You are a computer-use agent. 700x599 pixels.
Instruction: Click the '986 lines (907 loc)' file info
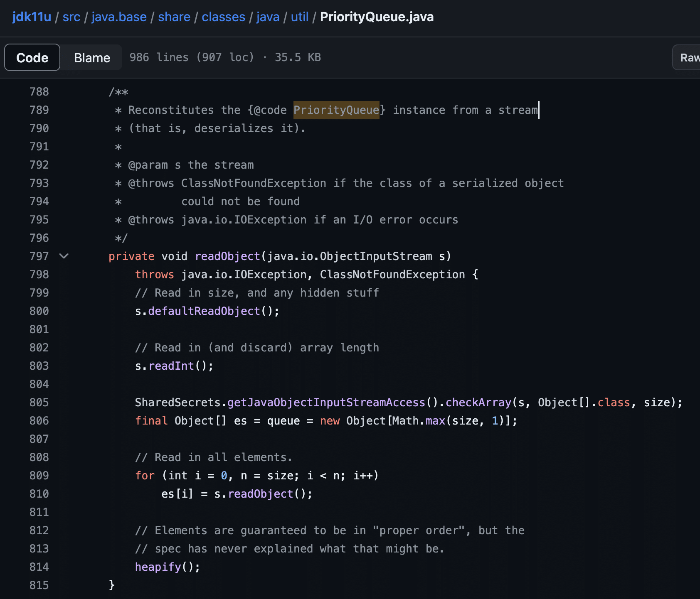pyautogui.click(x=192, y=57)
